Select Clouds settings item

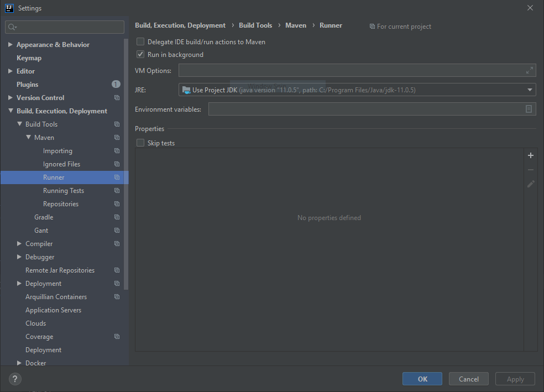coord(36,323)
